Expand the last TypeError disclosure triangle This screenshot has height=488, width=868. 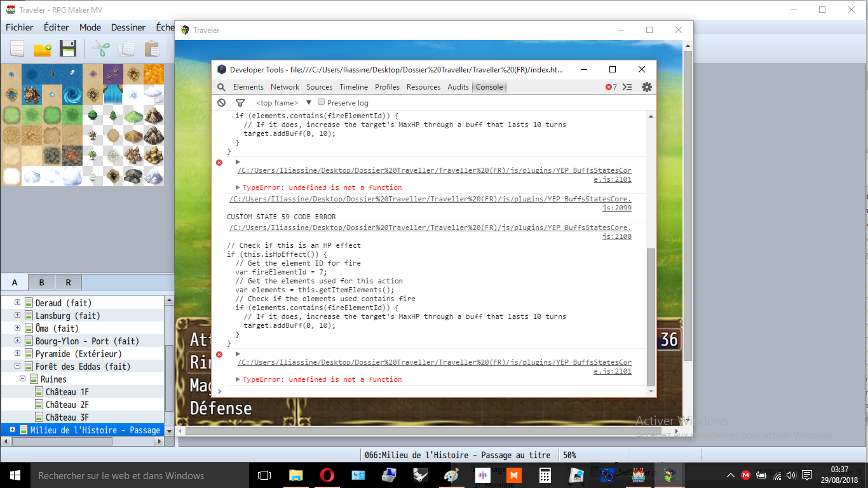pos(238,379)
